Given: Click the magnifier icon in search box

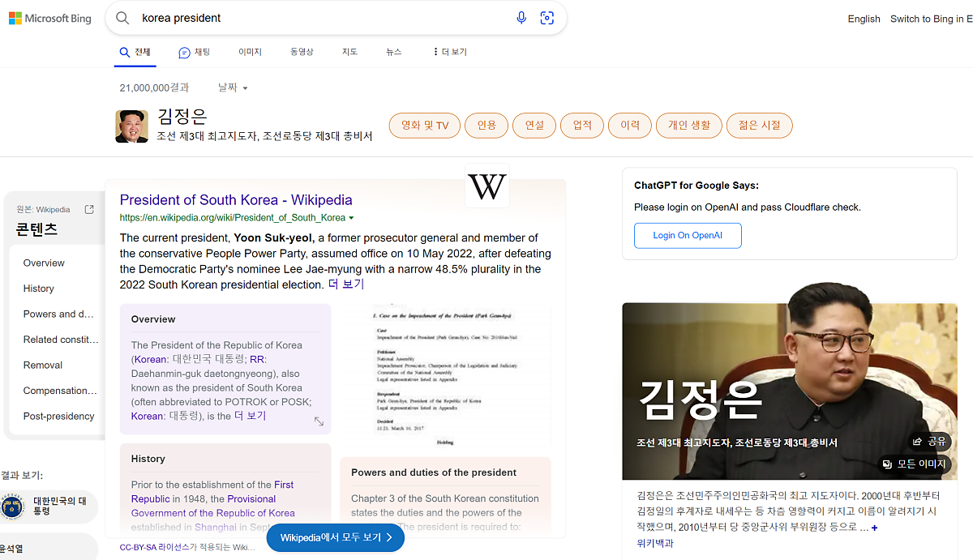Looking at the screenshot, I should coord(122,18).
